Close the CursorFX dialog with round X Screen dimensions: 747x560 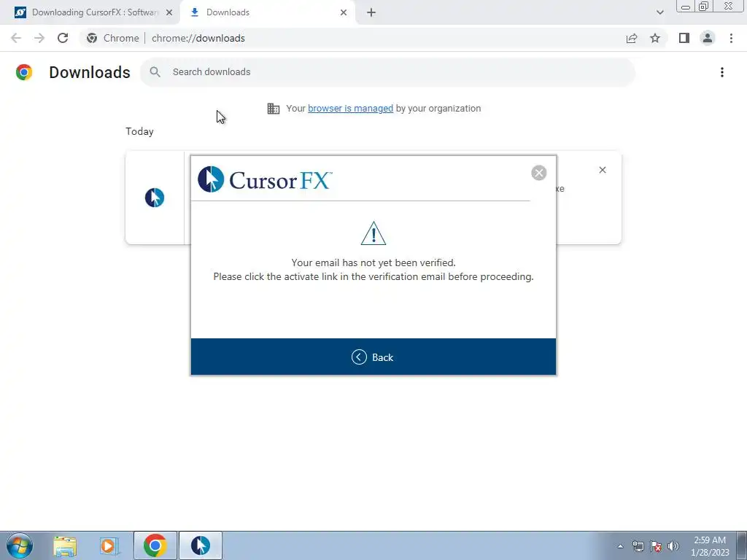[539, 173]
